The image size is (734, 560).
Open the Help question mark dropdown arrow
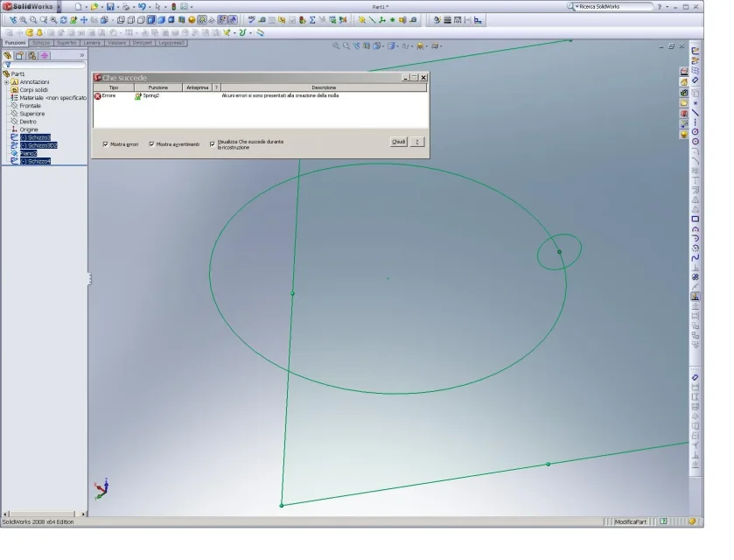click(667, 7)
